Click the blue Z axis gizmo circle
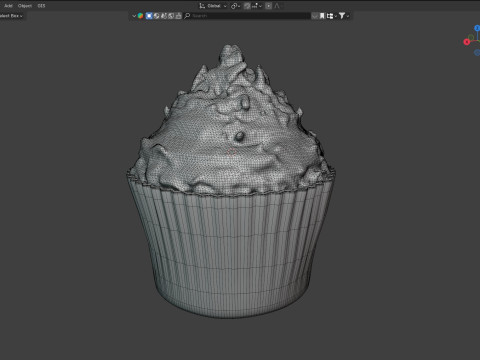The width and height of the screenshot is (480, 360). click(477, 28)
